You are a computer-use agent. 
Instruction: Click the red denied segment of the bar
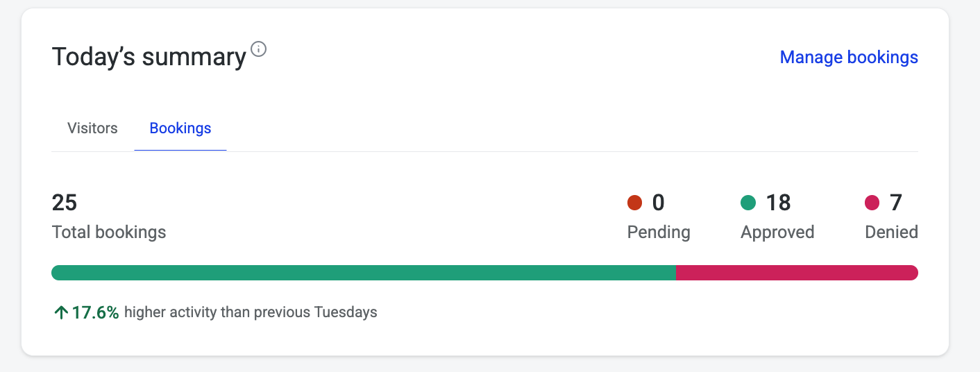[797, 273]
